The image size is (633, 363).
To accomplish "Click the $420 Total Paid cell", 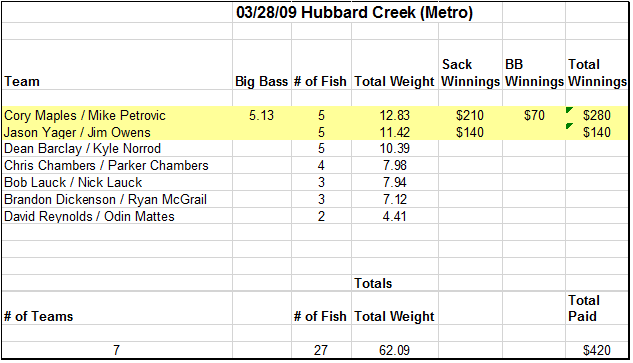I will coord(597,350).
